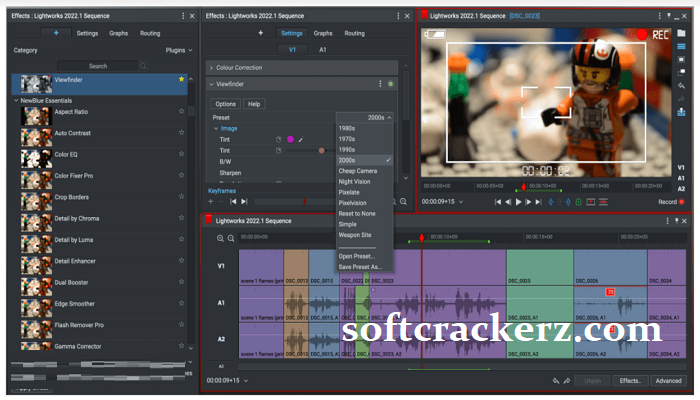The width and height of the screenshot is (700, 400).
Task: Click the delete (extract) icon in viewer
Action: 604,202
